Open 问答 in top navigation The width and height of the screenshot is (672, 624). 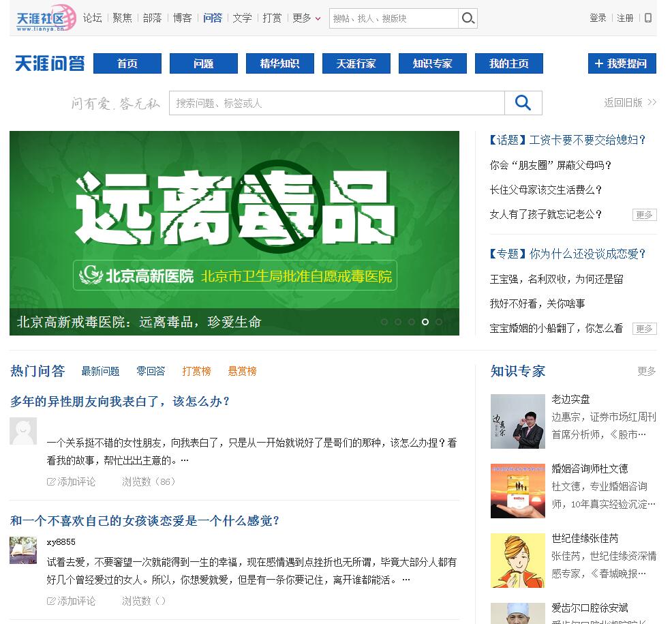point(213,18)
